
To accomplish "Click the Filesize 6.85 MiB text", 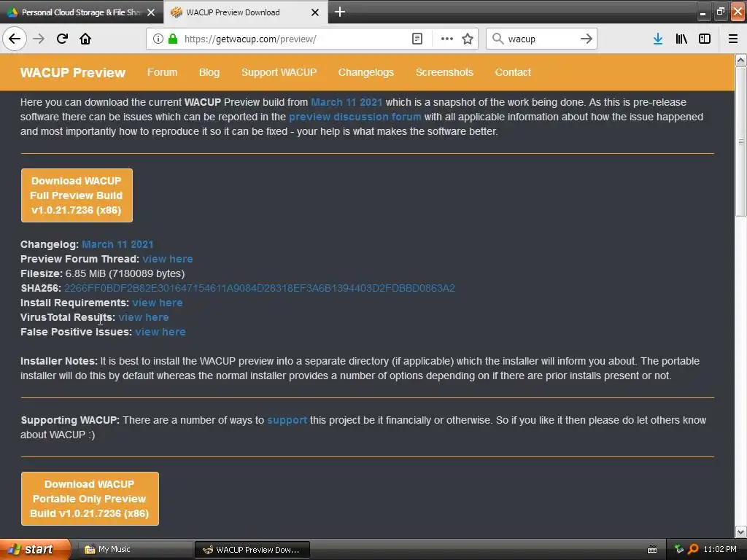I will coord(102,274).
